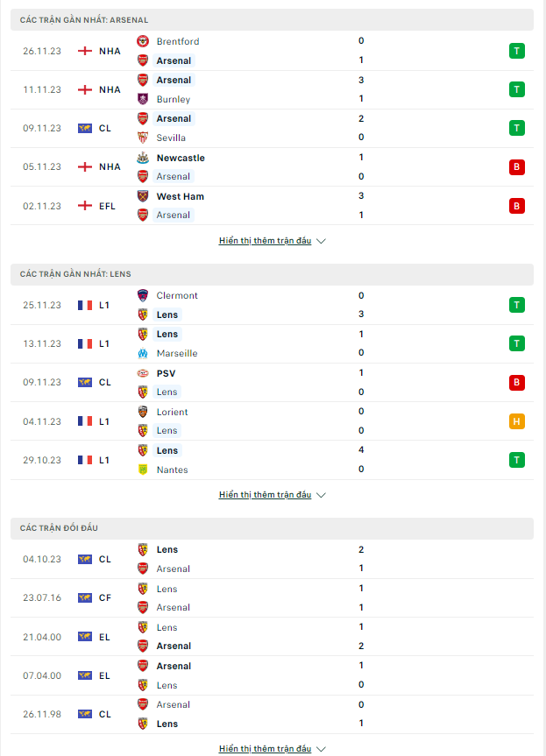Open 'Hiển thị thêm trận đấu' under Arsenal
546x756 pixels.
(265, 241)
